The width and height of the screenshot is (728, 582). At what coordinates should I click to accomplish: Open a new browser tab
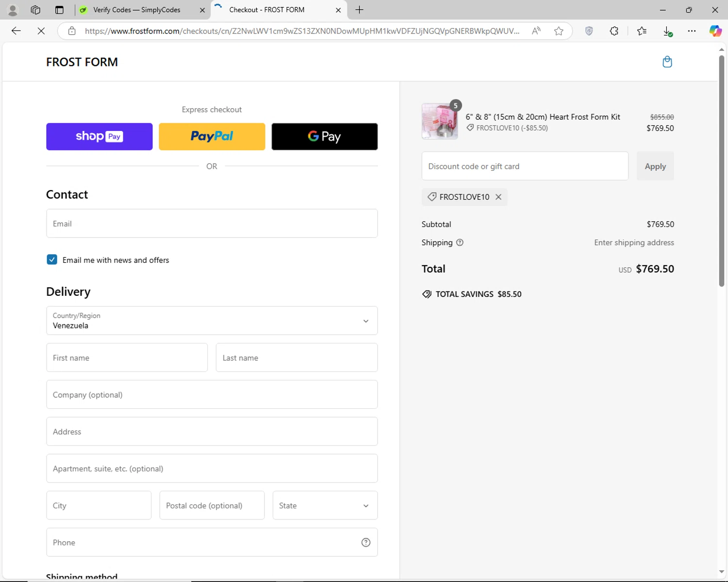tap(359, 10)
